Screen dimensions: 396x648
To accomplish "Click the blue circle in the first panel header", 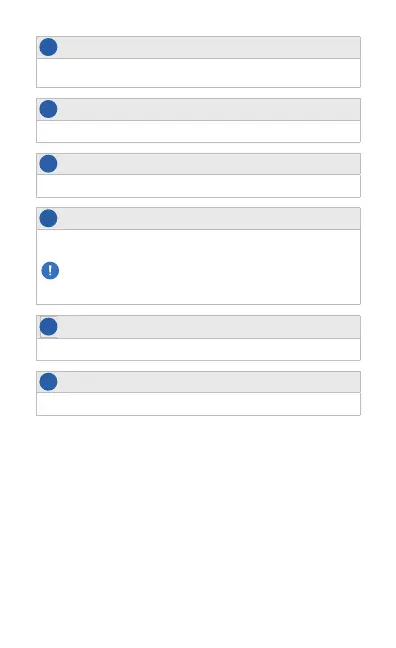I will click(x=48, y=47).
